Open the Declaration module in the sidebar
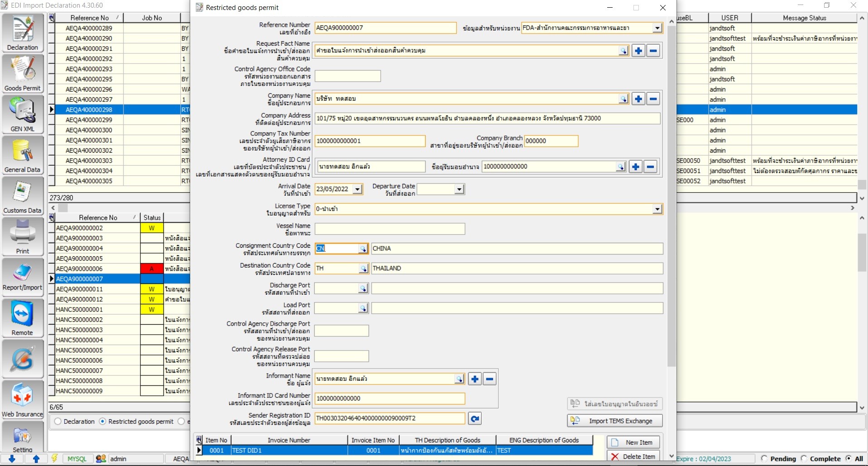The height and width of the screenshot is (466, 868). click(x=23, y=33)
